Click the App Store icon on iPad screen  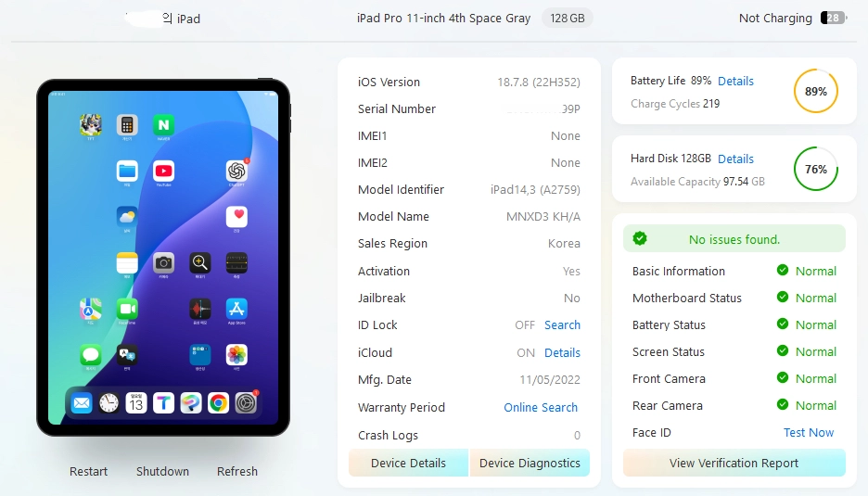(x=236, y=309)
